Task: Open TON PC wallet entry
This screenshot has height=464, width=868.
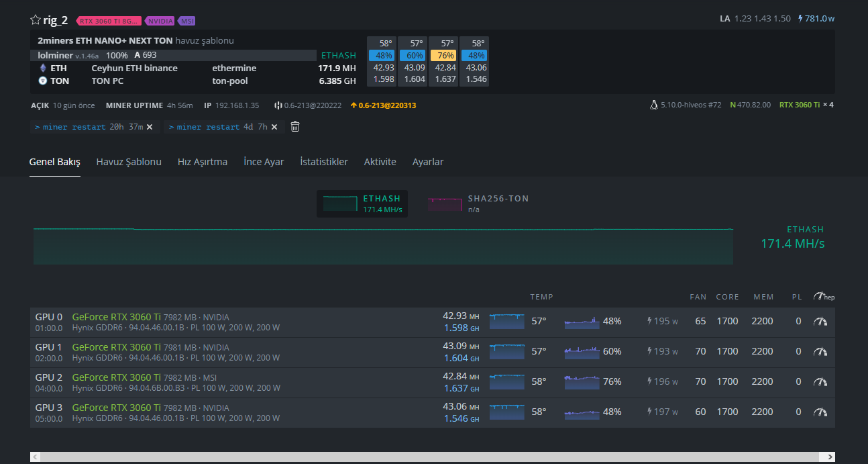Action: click(x=107, y=81)
